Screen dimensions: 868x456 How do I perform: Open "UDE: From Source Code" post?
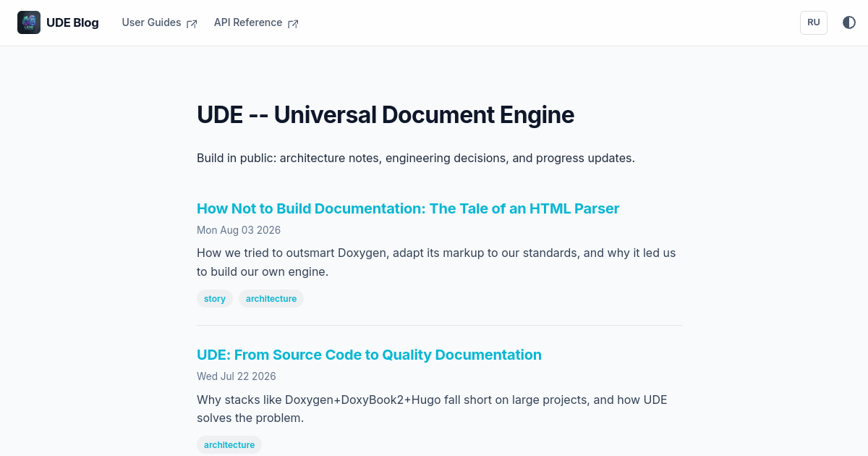tap(369, 355)
